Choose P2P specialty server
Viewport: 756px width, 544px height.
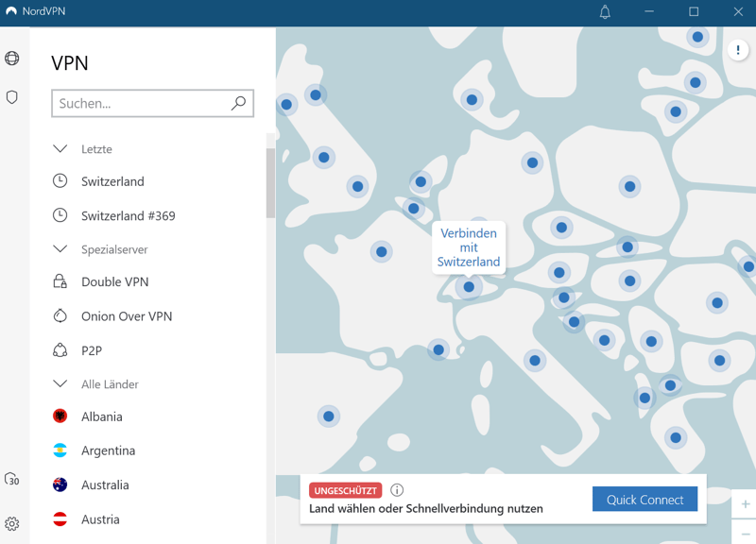(92, 350)
